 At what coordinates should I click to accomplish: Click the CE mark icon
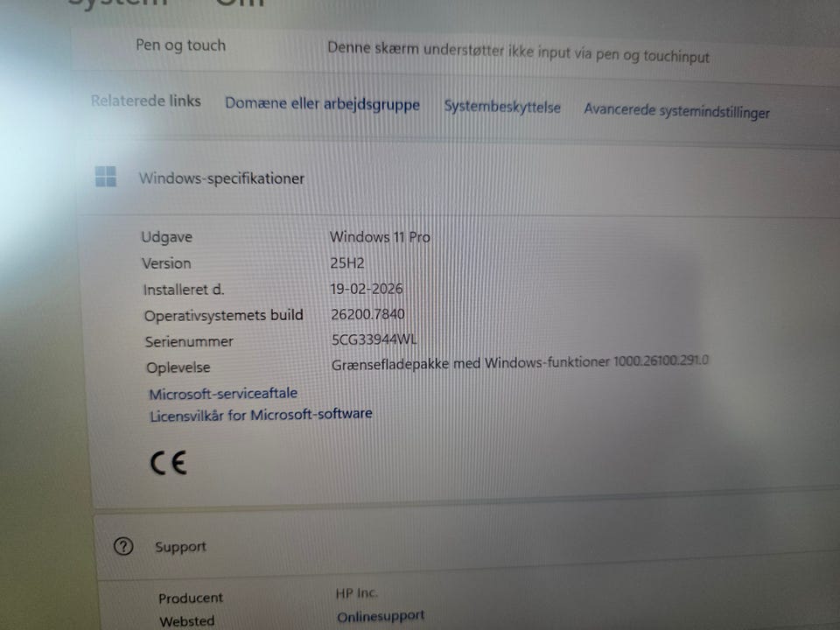[x=168, y=463]
